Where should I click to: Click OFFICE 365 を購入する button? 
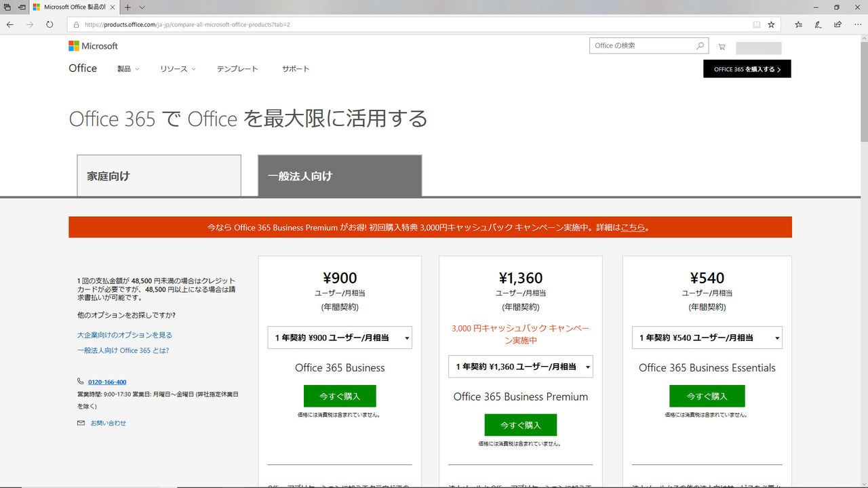point(747,69)
